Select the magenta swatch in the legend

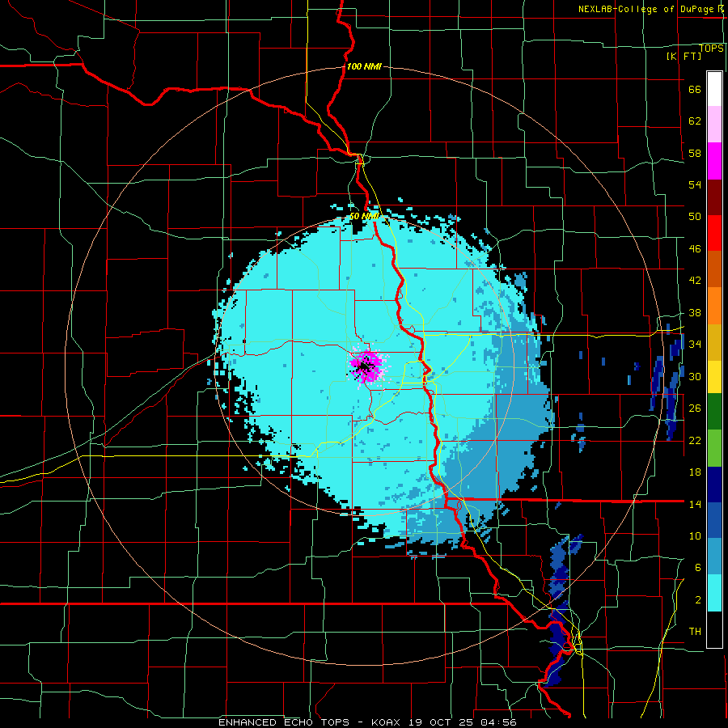coord(714,161)
